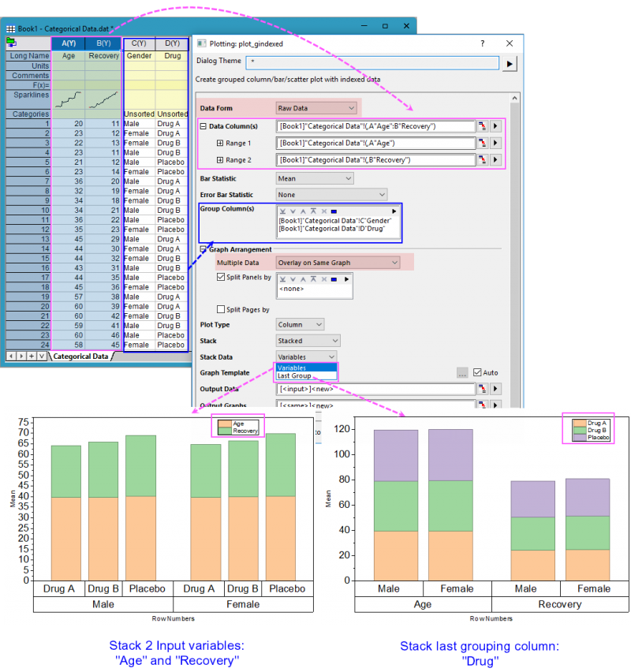Image resolution: width=631 pixels, height=672 pixels.
Task: Disable the Auto checkbox near Graph Template
Action: click(477, 372)
